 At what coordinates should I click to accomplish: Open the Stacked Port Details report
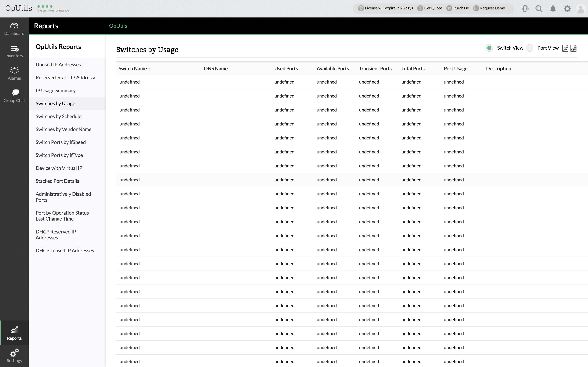tap(57, 181)
